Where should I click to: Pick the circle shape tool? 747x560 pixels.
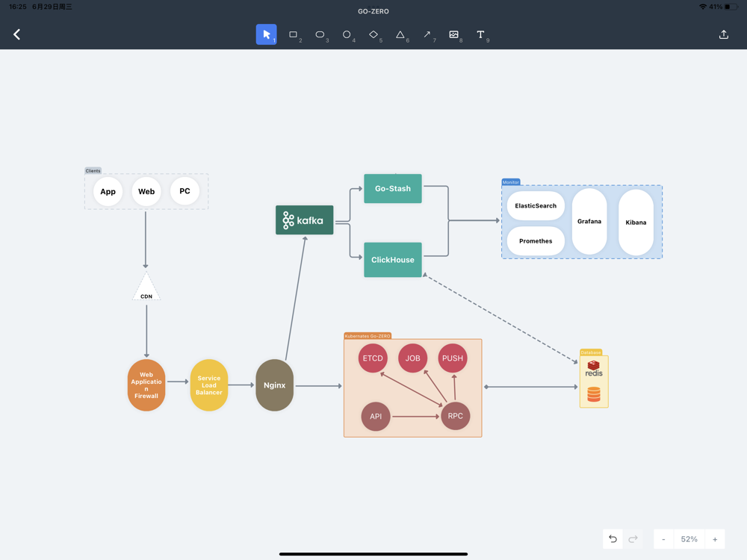[347, 34]
